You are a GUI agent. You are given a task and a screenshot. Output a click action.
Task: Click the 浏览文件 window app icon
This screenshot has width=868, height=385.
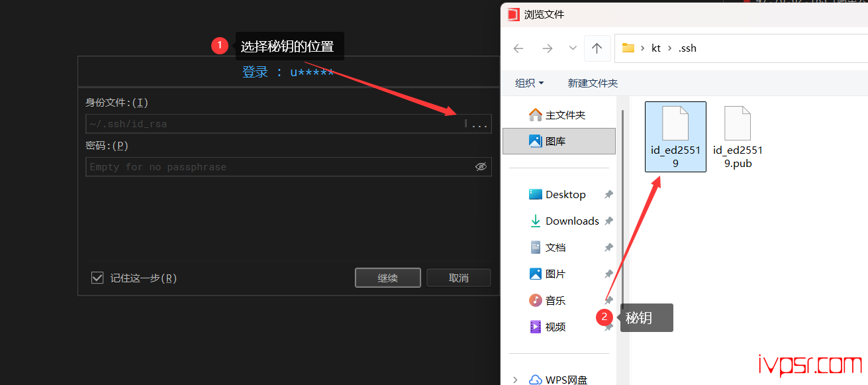(513, 15)
